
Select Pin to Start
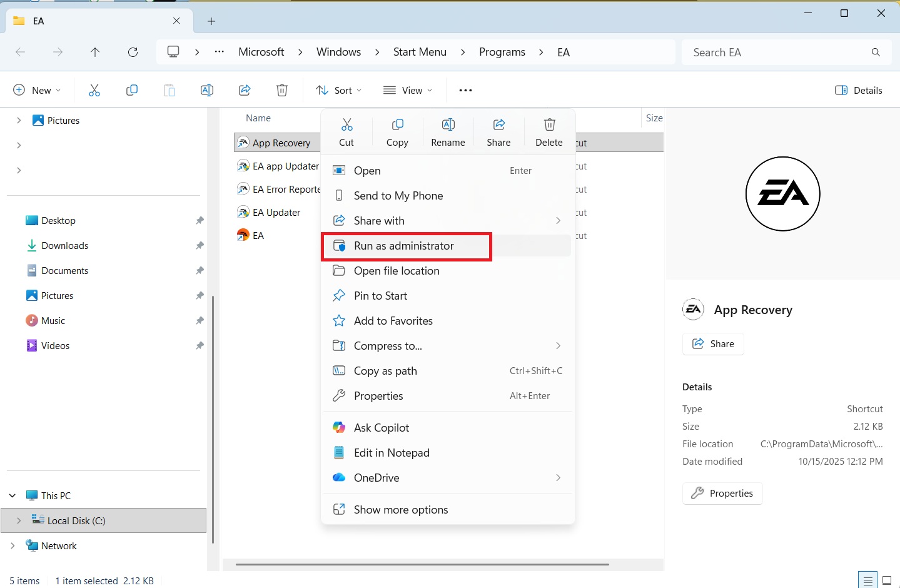pos(448,296)
